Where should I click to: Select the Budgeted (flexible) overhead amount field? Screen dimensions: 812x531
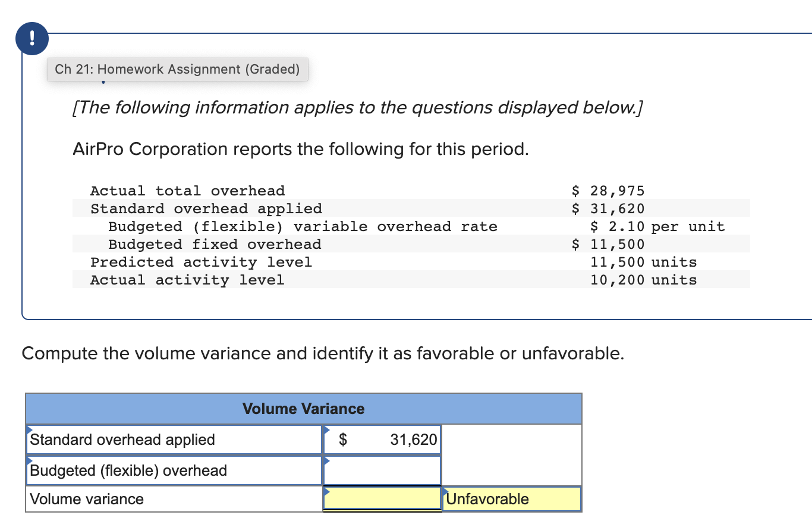[x=382, y=470]
